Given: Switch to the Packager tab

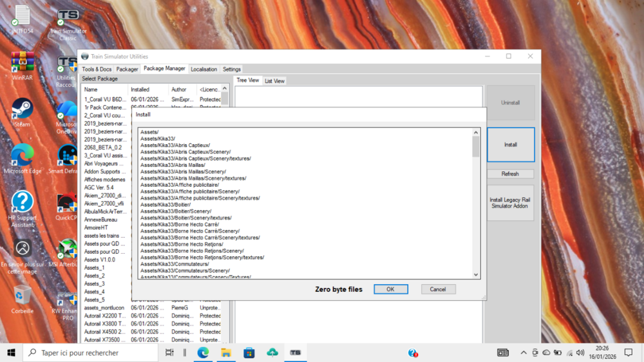Looking at the screenshot, I should point(127,69).
